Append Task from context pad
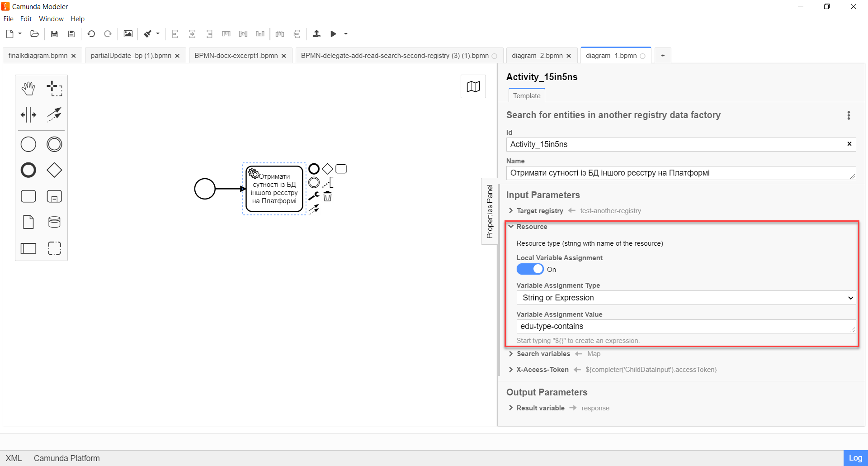The image size is (868, 466). click(x=341, y=169)
